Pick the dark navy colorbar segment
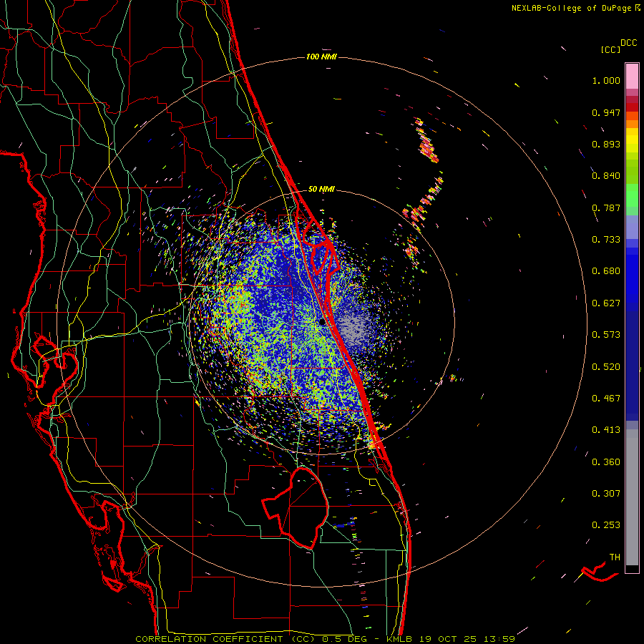Image resolution: width=644 pixels, height=644 pixels. 632,366
